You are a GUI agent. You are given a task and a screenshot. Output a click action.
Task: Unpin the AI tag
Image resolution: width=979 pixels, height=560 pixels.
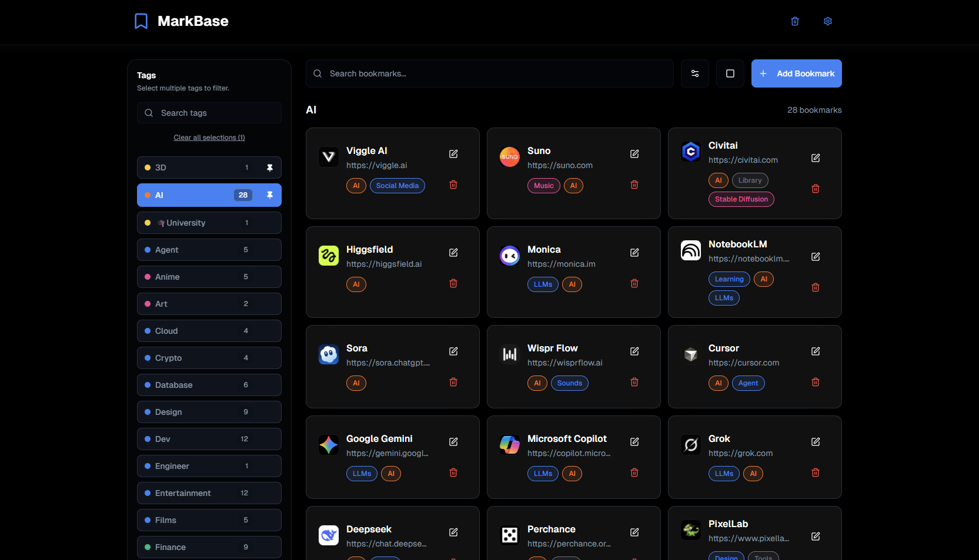click(x=270, y=195)
